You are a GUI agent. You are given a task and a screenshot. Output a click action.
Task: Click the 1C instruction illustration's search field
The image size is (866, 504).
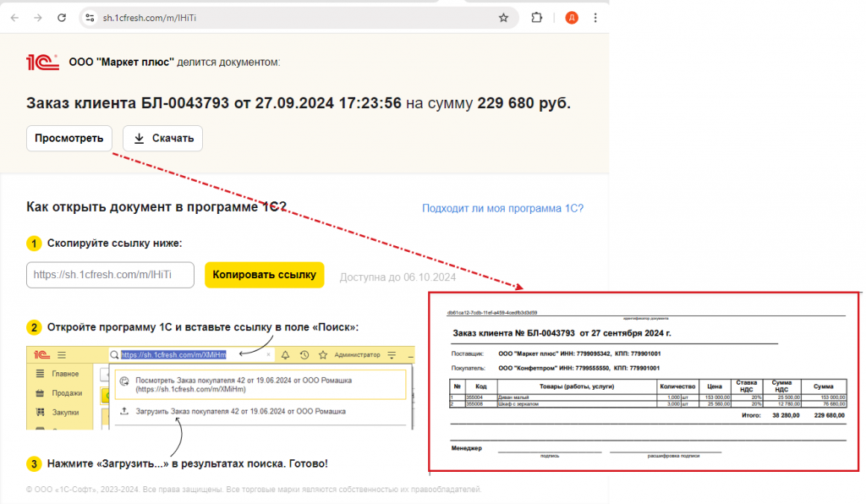(191, 355)
